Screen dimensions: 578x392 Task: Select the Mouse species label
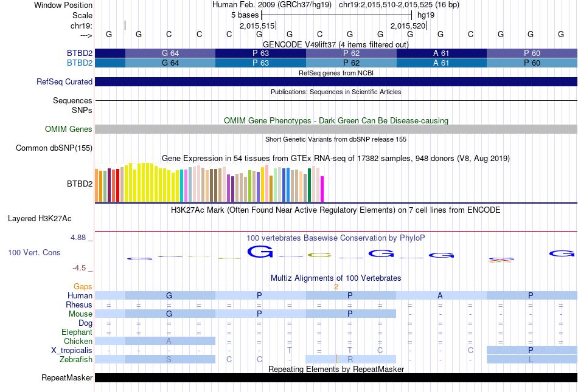pyautogui.click(x=80, y=314)
